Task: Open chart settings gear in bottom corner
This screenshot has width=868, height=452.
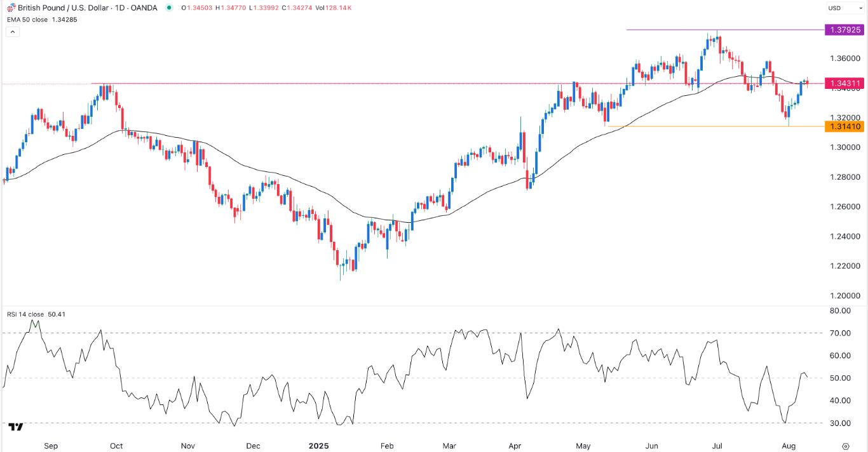Action: pos(846,446)
